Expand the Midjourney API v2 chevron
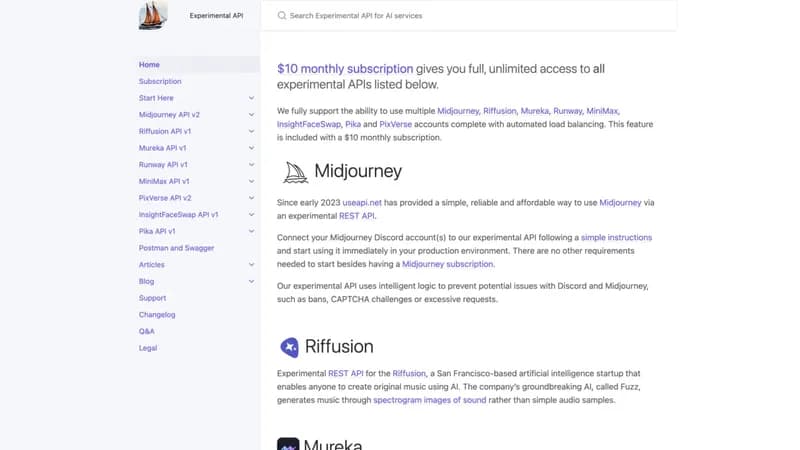This screenshot has height=450, width=800. [251, 115]
